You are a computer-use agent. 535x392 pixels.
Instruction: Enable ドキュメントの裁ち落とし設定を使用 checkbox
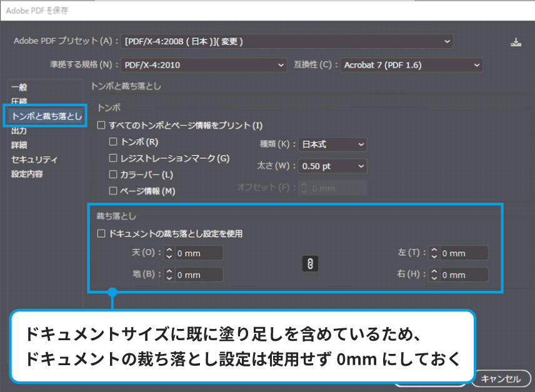pos(101,234)
